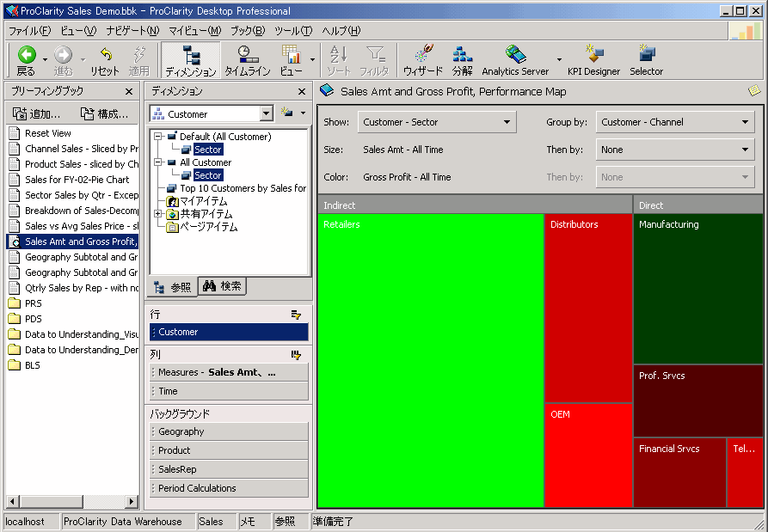Open the dropdown arrow beside Analytics Server
768x532 pixels.
point(559,60)
